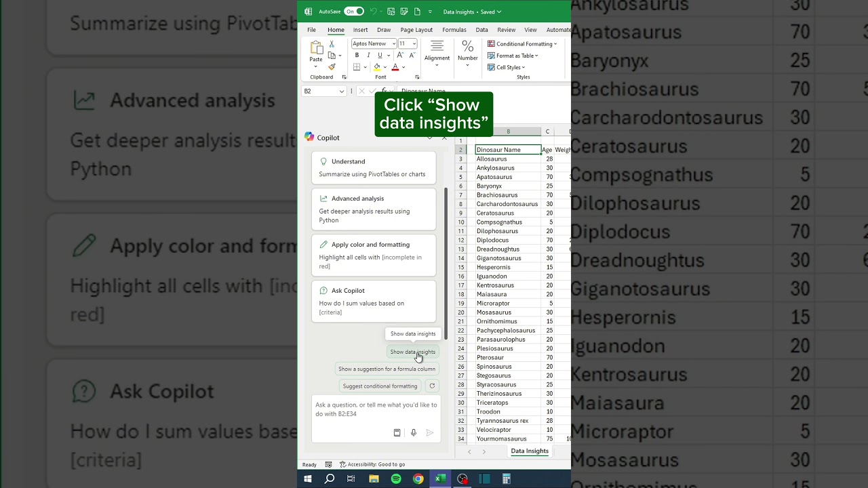
Task: Click the first save-sync icon in title bar
Action: click(x=391, y=12)
